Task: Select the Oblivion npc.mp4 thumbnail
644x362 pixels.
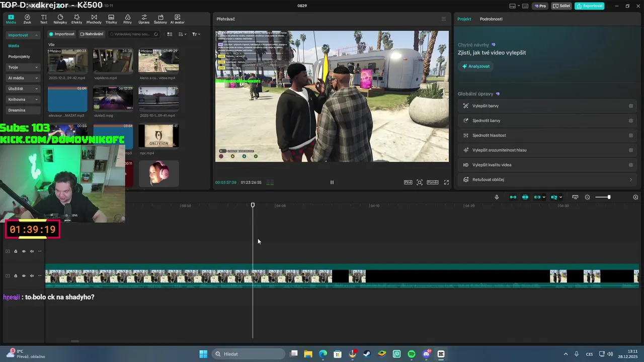Action: [x=158, y=136]
